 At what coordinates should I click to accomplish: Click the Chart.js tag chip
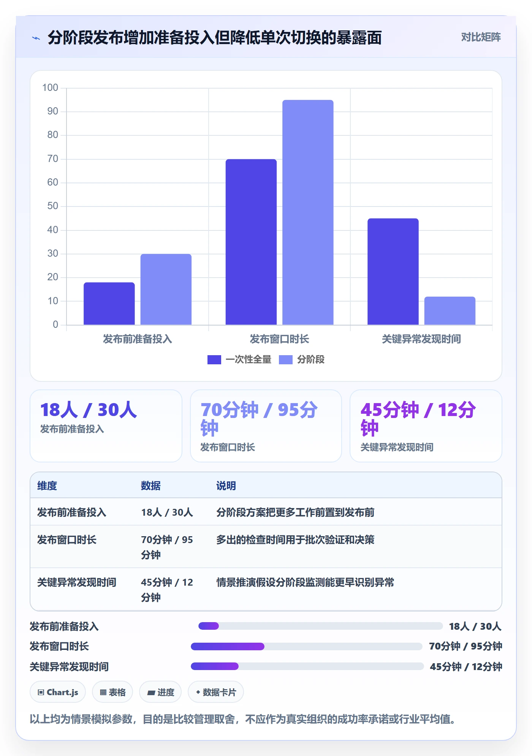[x=58, y=692]
